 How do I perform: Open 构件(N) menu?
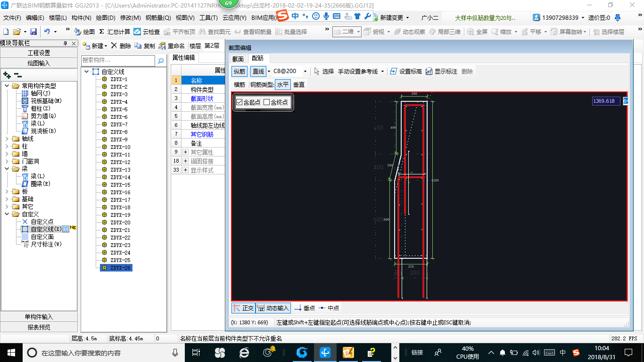(81, 18)
